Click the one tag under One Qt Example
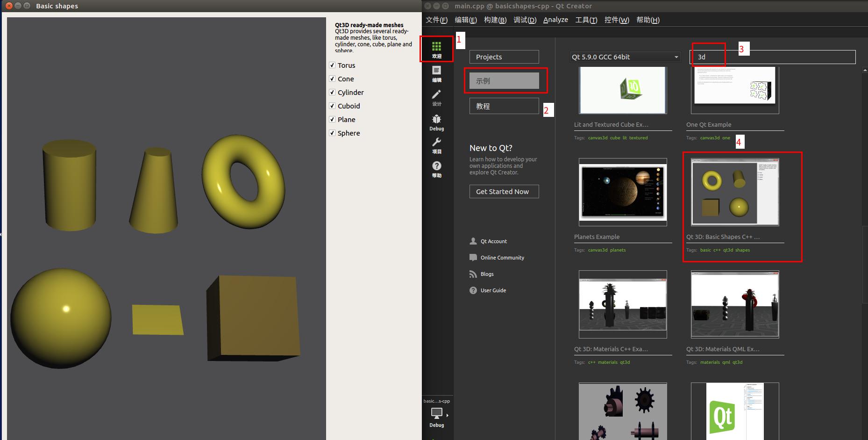Viewport: 868px width, 440px height. (x=726, y=138)
